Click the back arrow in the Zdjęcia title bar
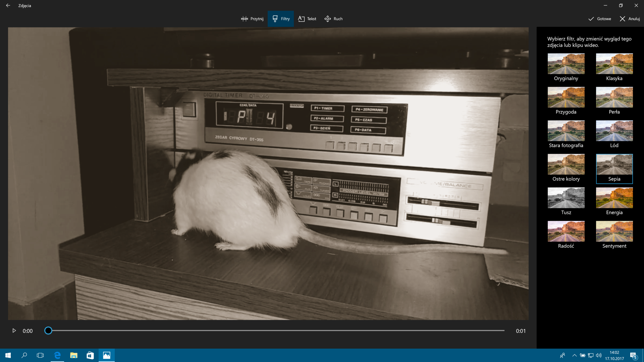Image resolution: width=644 pixels, height=362 pixels. pos(8,5)
